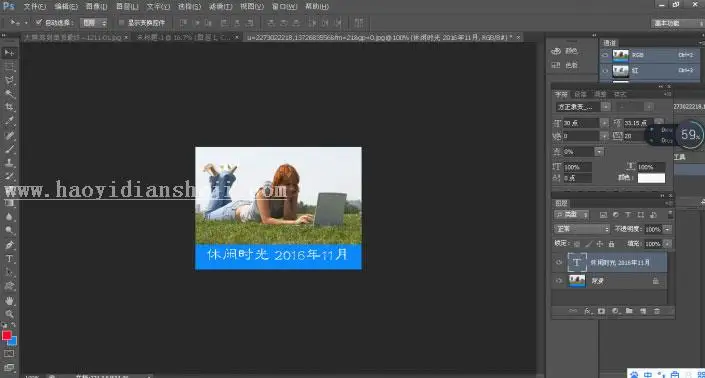This screenshot has height=378, width=705.
Task: Switch to the 字符 character tab
Action: click(x=561, y=94)
